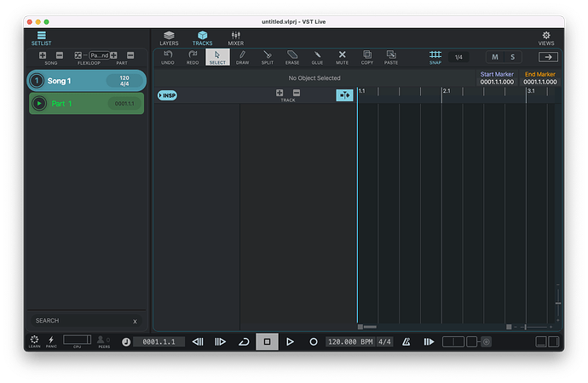The height and width of the screenshot is (383, 588).
Task: Toggle the cycle loop button
Action: [x=244, y=341]
